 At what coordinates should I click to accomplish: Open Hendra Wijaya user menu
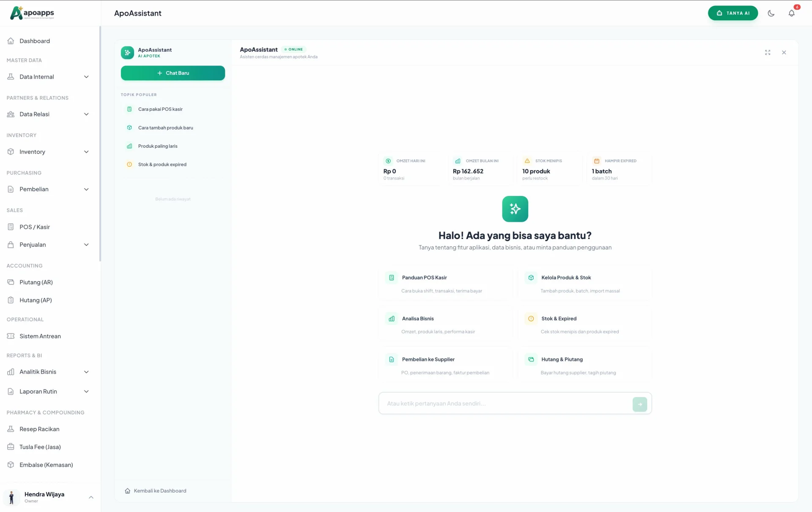(48, 497)
